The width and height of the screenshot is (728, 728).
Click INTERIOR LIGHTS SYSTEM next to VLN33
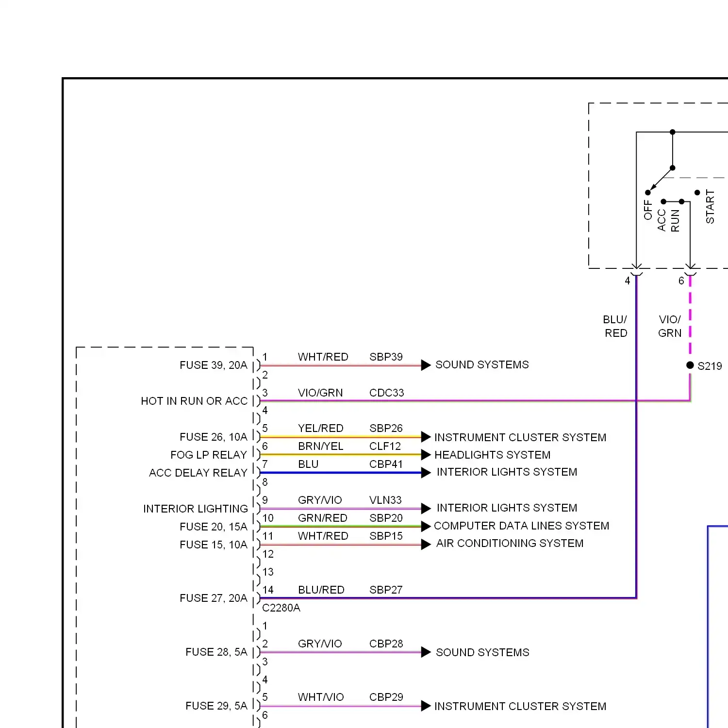pyautogui.click(x=507, y=508)
